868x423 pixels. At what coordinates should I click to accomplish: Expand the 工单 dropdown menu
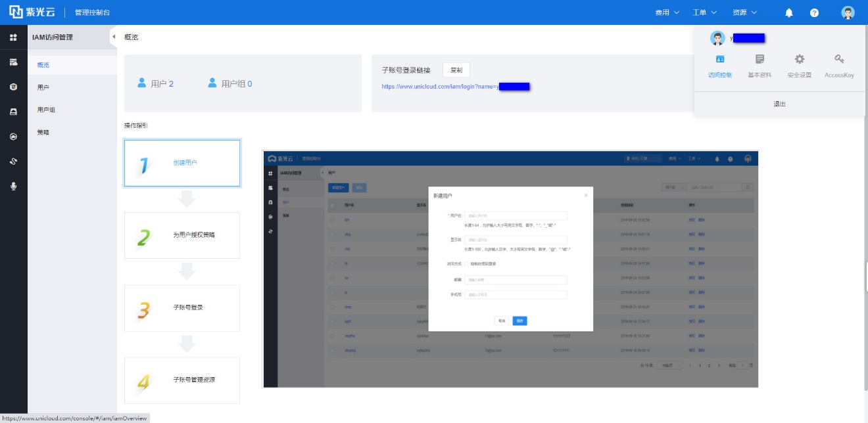704,12
